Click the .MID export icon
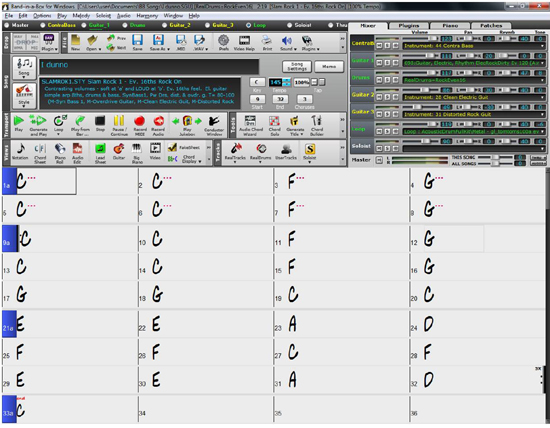The width and height of the screenshot is (550, 428). 181,42
